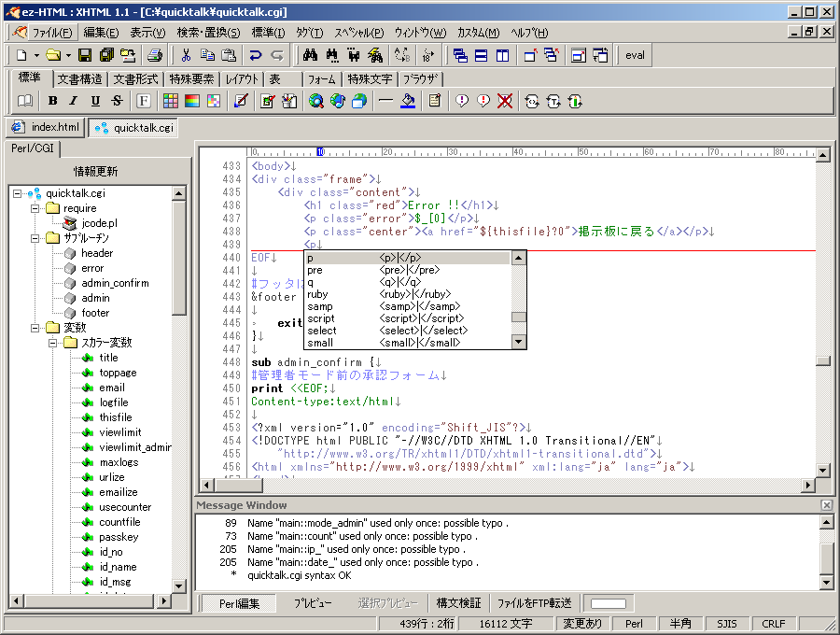Click the open book icon

pos(25,101)
